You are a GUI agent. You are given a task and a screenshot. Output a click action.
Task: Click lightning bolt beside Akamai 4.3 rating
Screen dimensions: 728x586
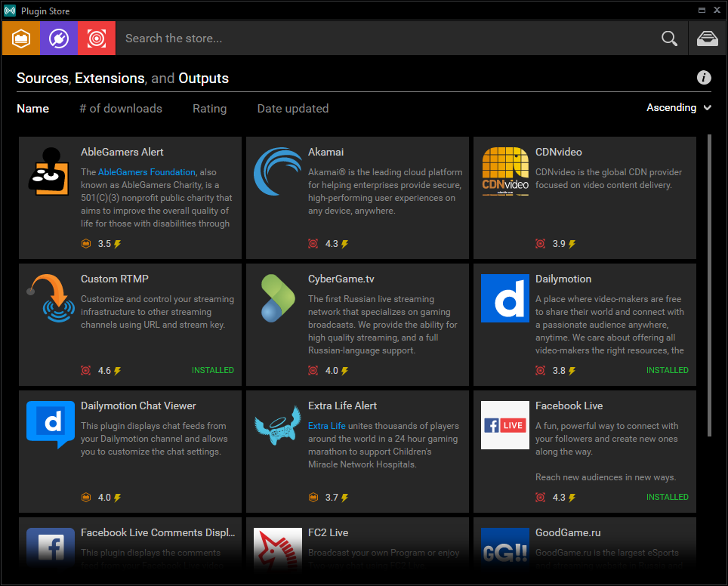344,244
